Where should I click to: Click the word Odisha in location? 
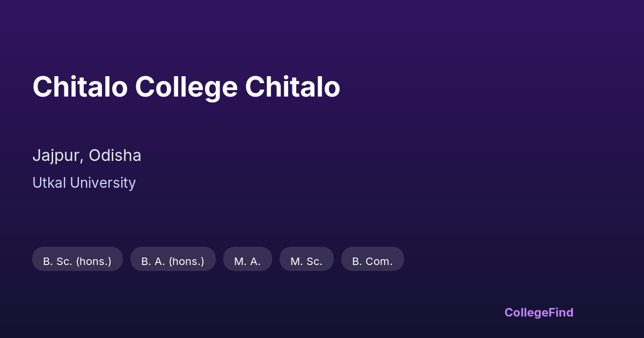click(115, 156)
